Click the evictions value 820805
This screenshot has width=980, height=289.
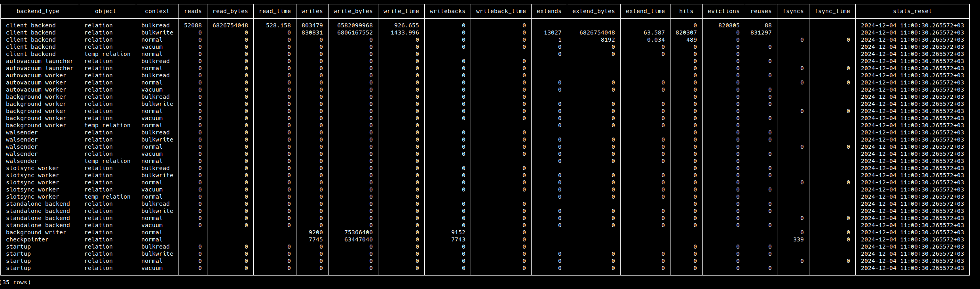tap(729, 25)
